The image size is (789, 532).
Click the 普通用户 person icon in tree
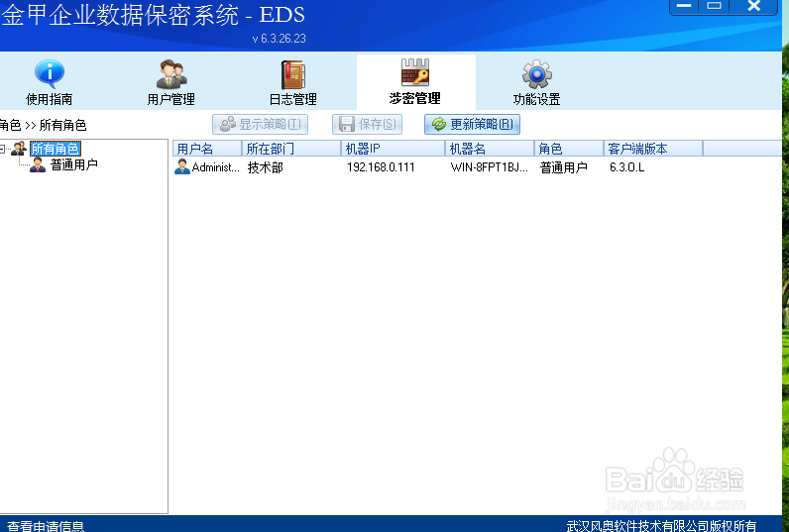(x=38, y=164)
